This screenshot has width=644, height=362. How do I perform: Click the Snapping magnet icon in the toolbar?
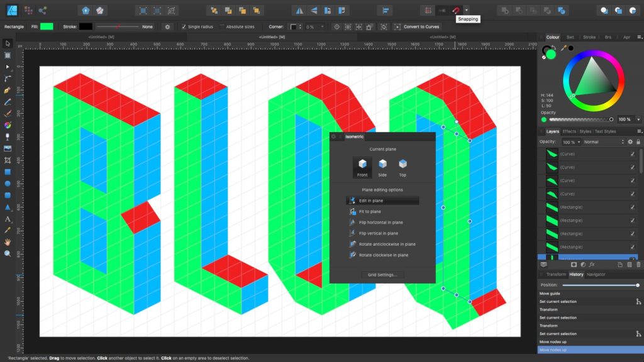click(457, 10)
